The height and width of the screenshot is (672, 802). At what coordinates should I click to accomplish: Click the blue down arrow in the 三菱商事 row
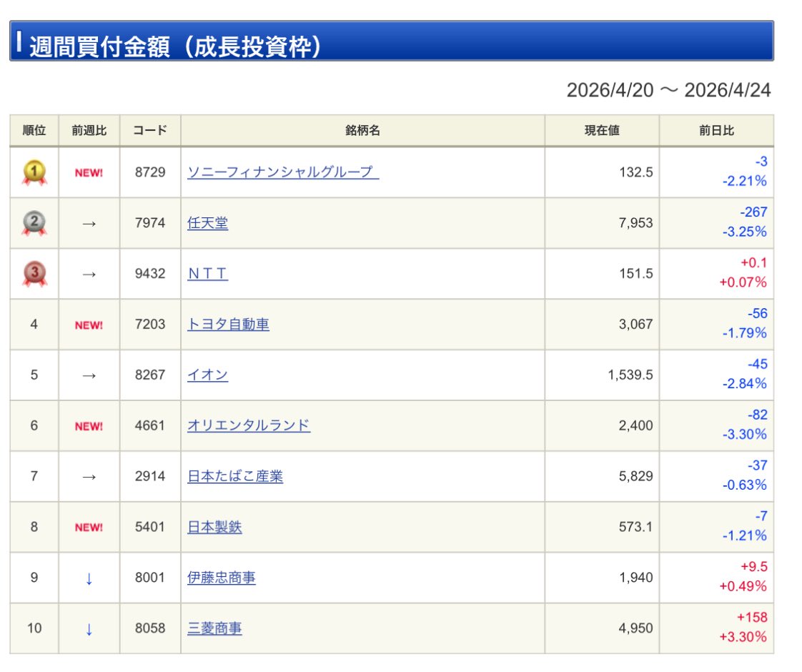click(x=89, y=629)
